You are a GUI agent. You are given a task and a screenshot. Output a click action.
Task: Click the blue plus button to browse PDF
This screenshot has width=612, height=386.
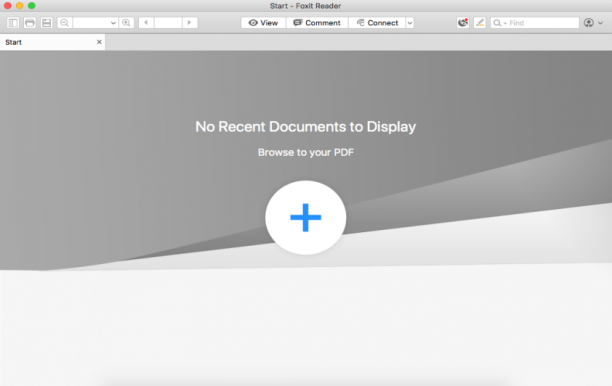tap(306, 217)
